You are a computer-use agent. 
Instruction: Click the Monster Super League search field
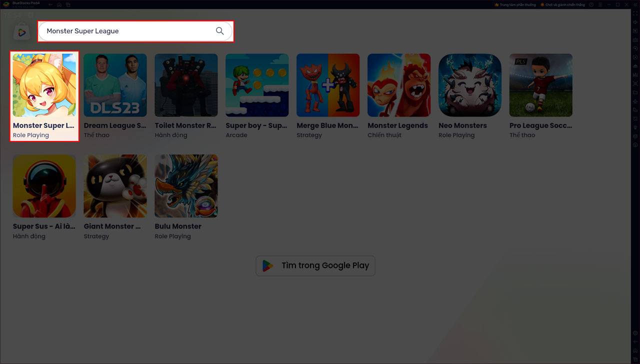(x=135, y=31)
